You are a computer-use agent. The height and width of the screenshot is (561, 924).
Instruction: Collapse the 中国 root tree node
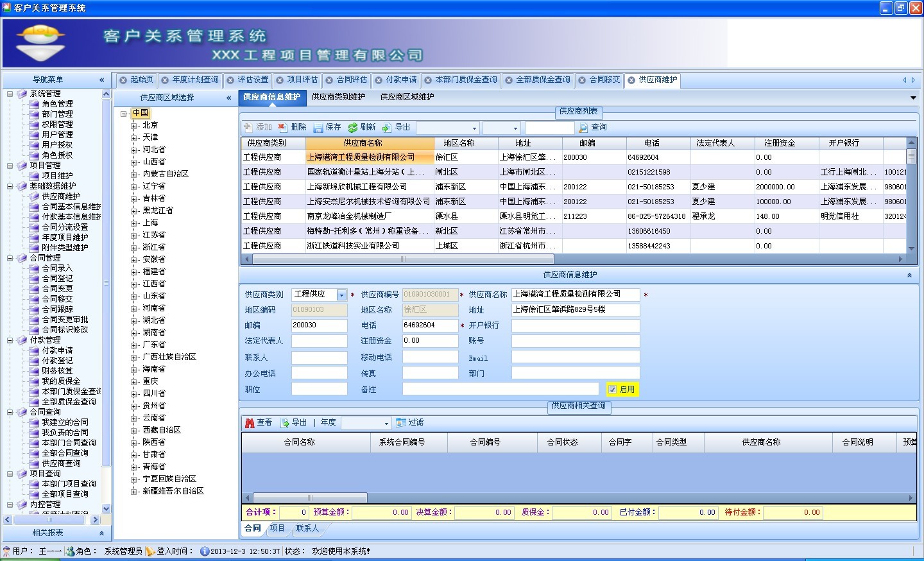(x=124, y=114)
